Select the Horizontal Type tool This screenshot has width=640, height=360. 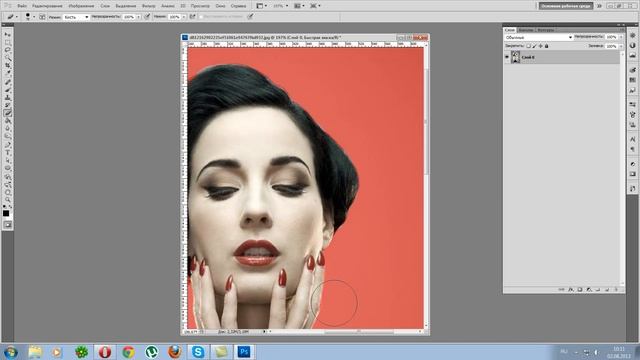(x=8, y=154)
